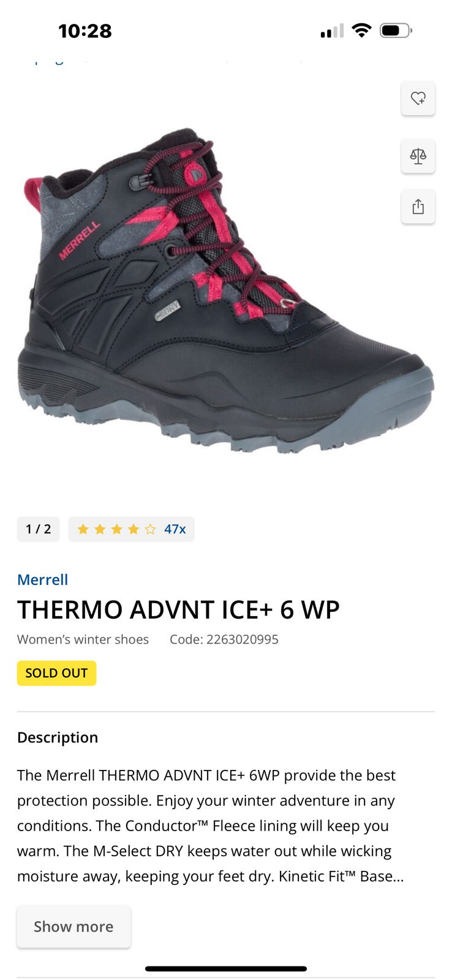Tap the truncated description paragraph text

click(211, 826)
